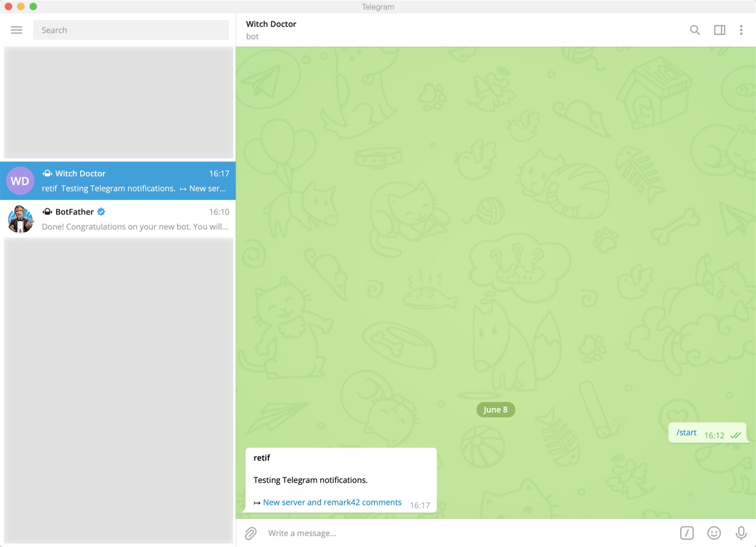This screenshot has width=756, height=547.
Task: Click the bot icon beside BotFather name
Action: pos(47,211)
